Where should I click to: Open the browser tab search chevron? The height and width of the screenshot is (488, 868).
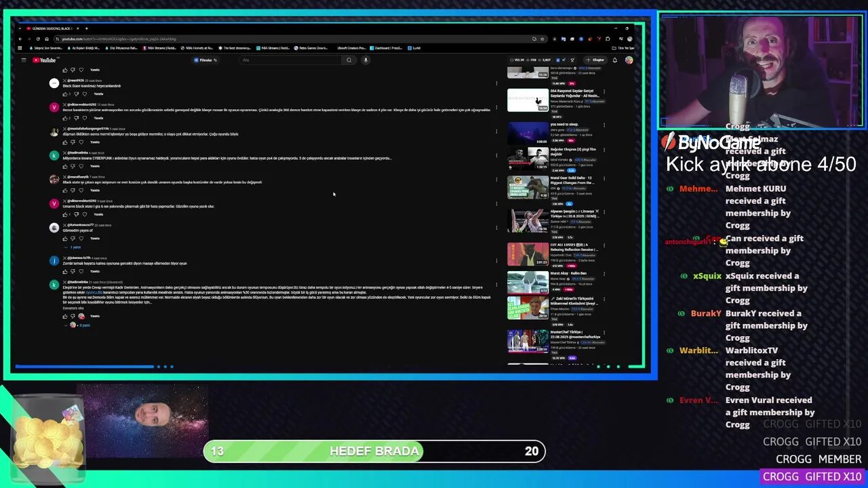pos(20,28)
